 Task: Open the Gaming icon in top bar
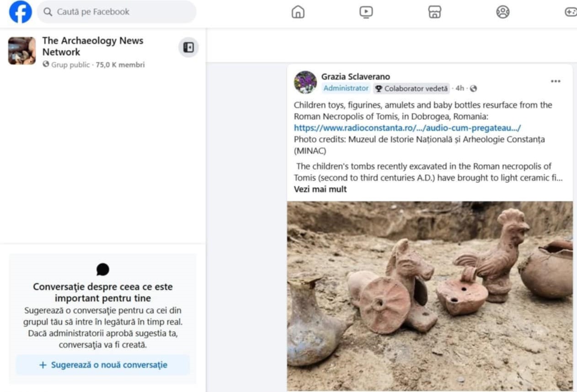point(571,12)
